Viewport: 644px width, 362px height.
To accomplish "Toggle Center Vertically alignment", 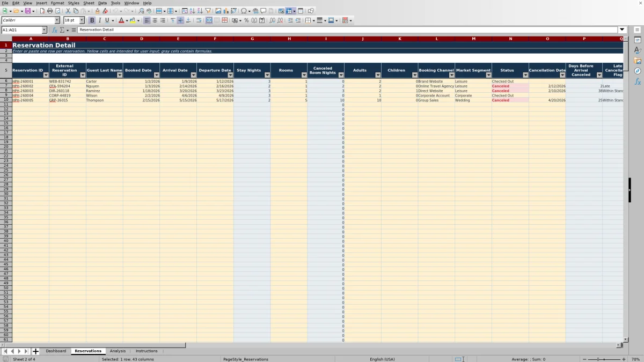I will 180,20.
